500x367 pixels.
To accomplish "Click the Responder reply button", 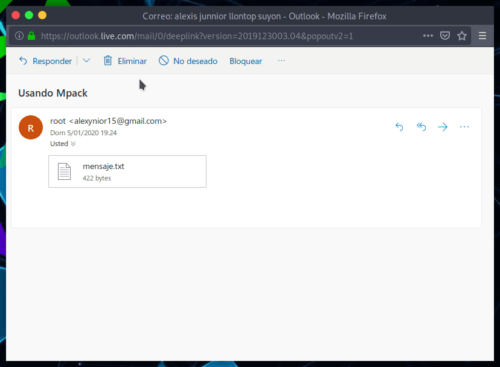I will tap(45, 61).
